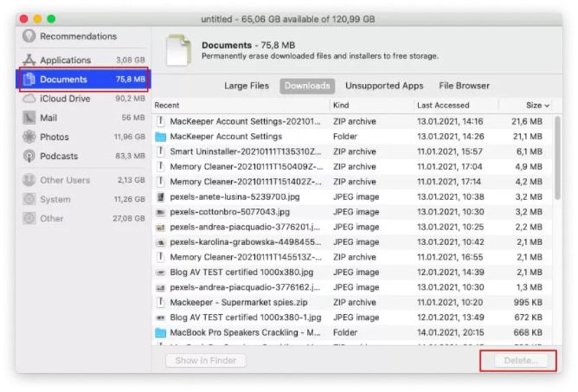Sort by the Kind column header
Screen dimensions: 578x392
pos(372,105)
